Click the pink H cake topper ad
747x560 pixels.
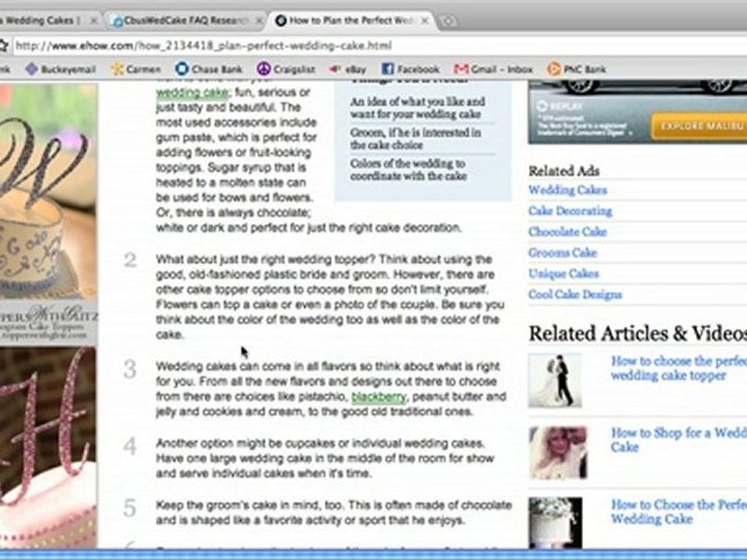(48, 448)
